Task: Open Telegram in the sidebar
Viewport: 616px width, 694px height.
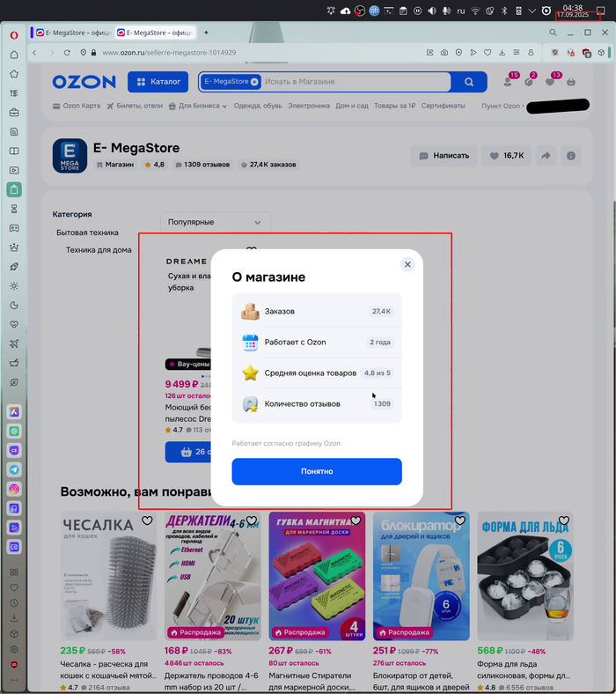Action: click(14, 469)
